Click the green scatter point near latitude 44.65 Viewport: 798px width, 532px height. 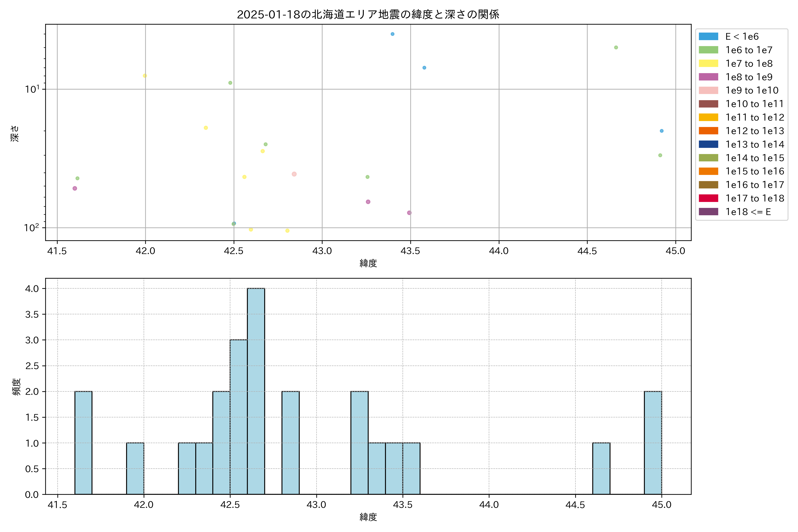point(616,47)
